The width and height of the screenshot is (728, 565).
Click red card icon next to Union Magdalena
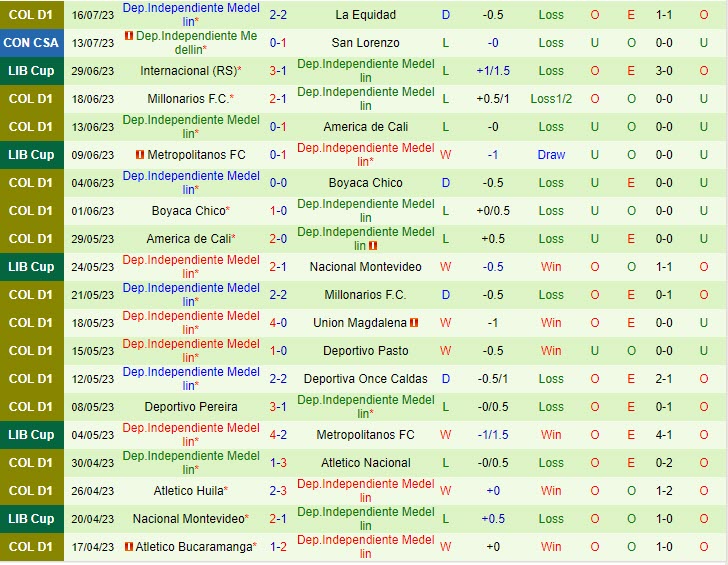click(x=414, y=323)
